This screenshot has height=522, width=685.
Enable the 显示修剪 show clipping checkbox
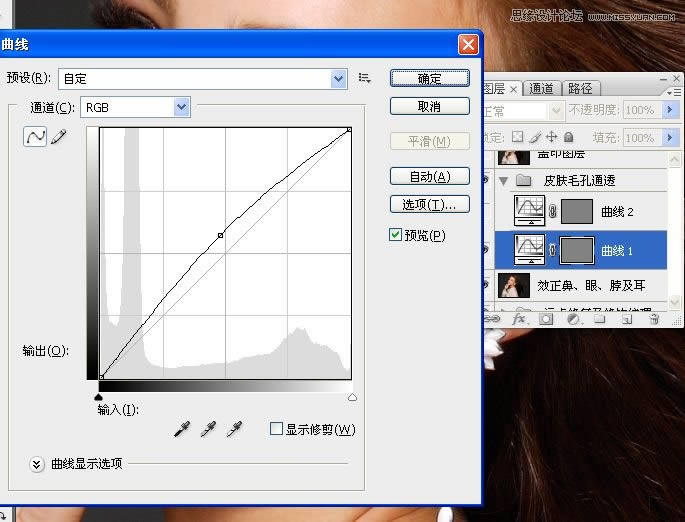tap(277, 429)
